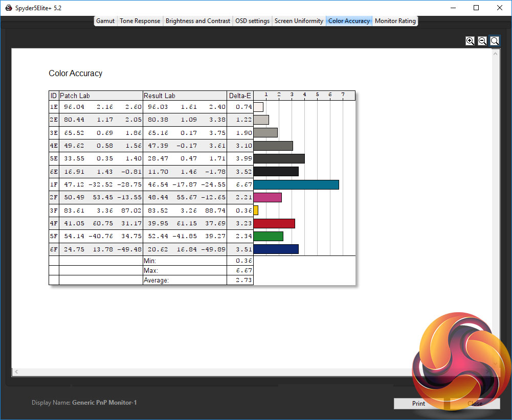
Task: Open the Tone Response tab
Action: (140, 21)
